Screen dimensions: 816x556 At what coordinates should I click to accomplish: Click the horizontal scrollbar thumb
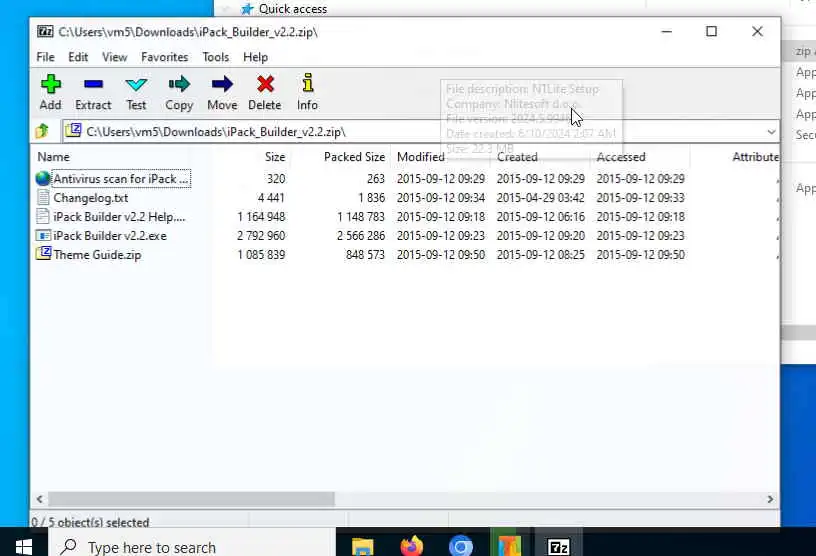coord(192,499)
